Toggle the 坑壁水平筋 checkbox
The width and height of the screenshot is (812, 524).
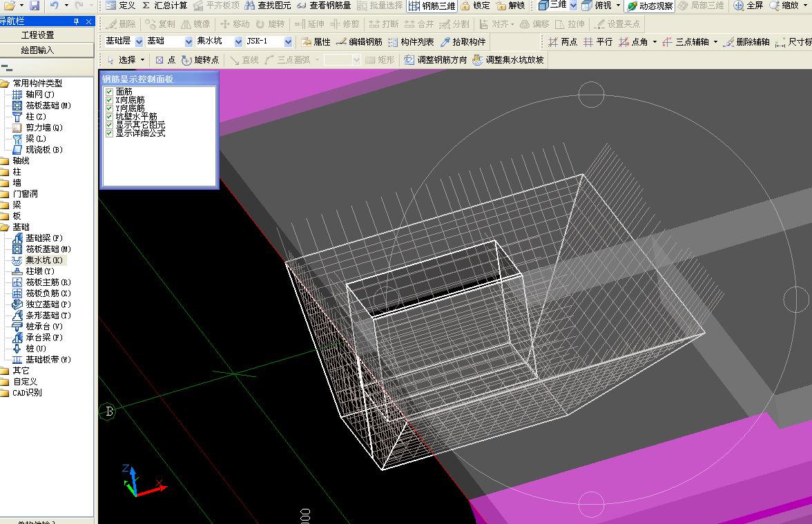click(109, 117)
